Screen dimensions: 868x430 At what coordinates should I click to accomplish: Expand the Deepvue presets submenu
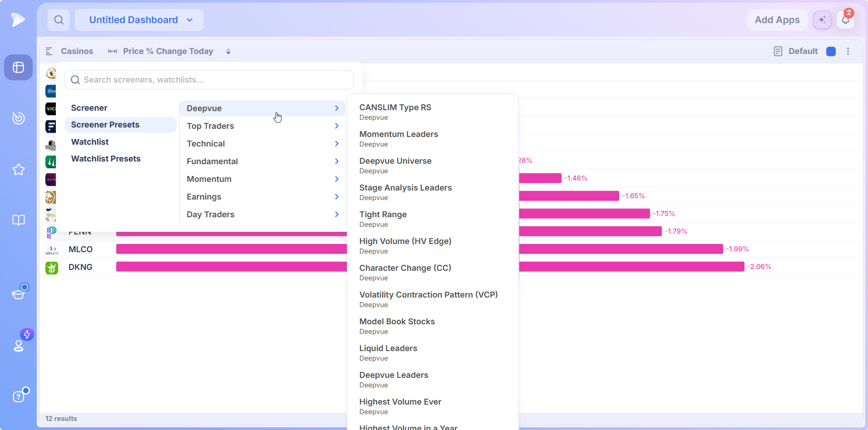(x=263, y=108)
